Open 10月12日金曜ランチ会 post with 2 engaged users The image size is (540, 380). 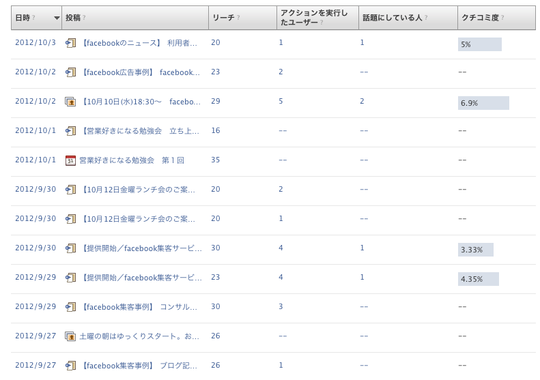[x=138, y=189]
